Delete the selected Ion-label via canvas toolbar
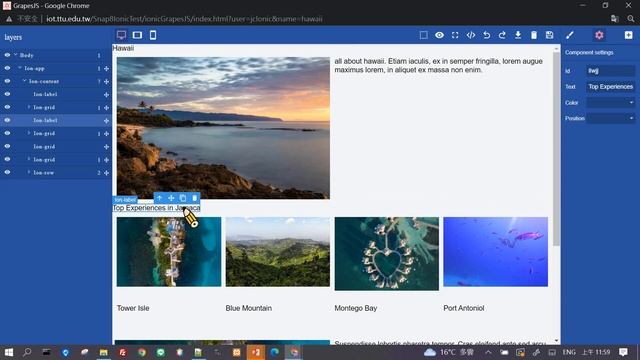The height and width of the screenshot is (360, 640). 194,198
